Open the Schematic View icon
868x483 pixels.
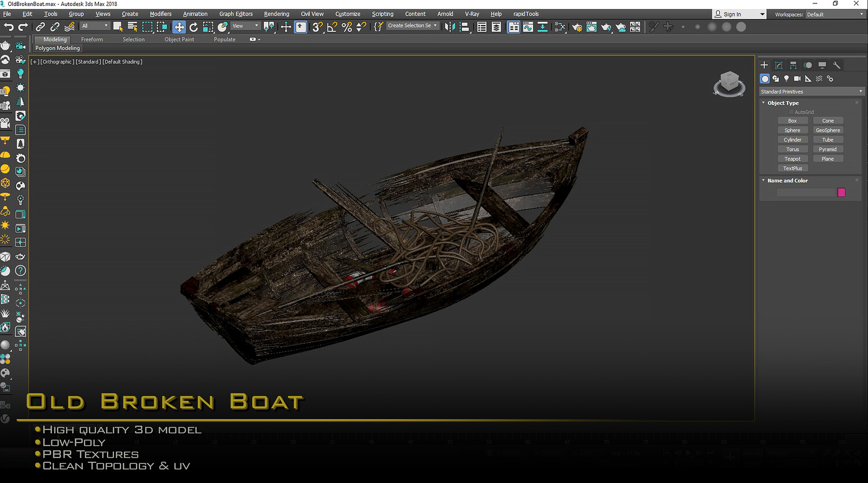(543, 27)
